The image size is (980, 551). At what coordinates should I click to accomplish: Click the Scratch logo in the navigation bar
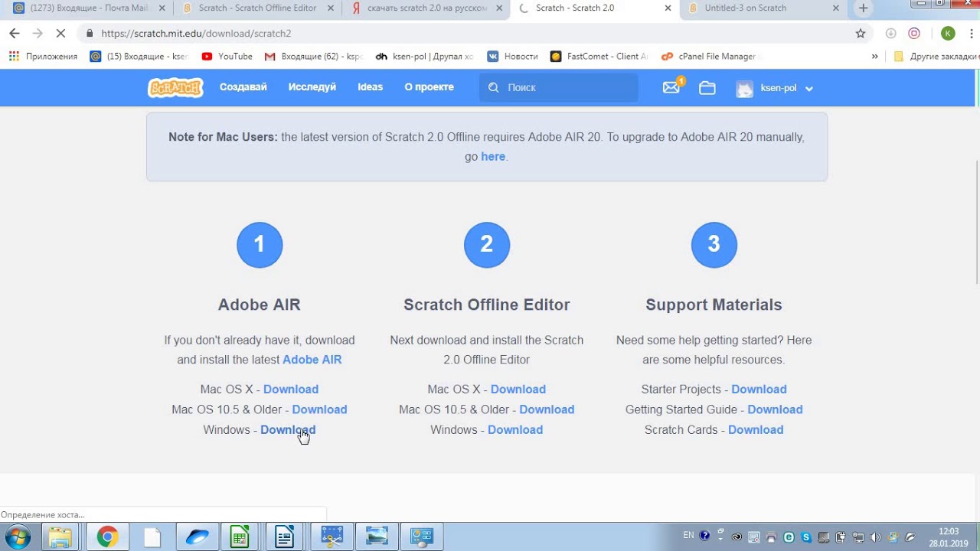coord(175,87)
